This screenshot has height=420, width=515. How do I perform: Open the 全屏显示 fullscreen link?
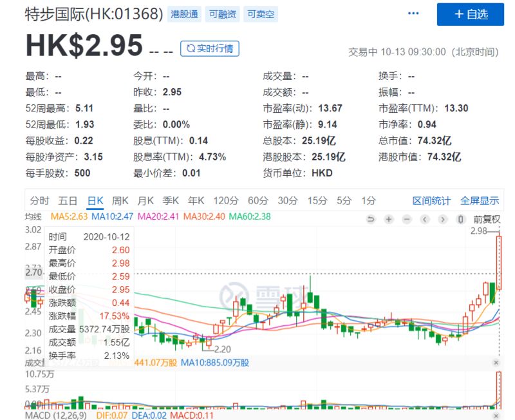click(x=480, y=200)
